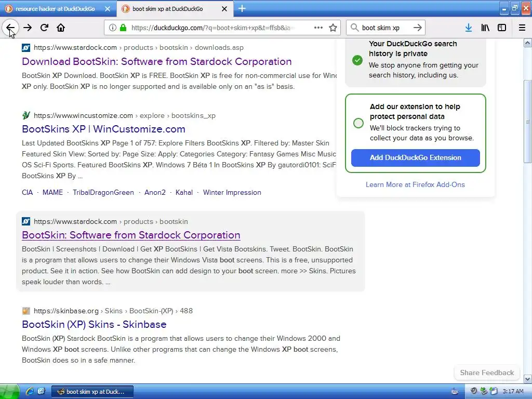Screen dimensions: 532x399
Task: Open page actions three-dot menu
Action: (318, 28)
